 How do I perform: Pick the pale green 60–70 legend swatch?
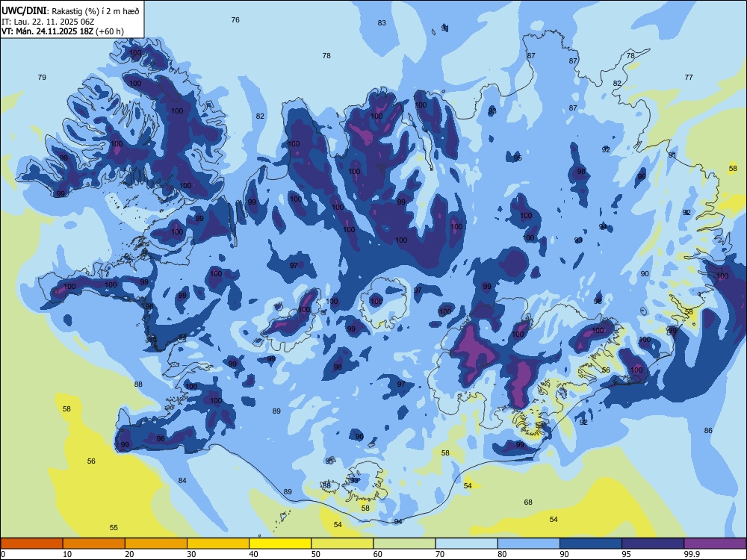tap(404, 544)
